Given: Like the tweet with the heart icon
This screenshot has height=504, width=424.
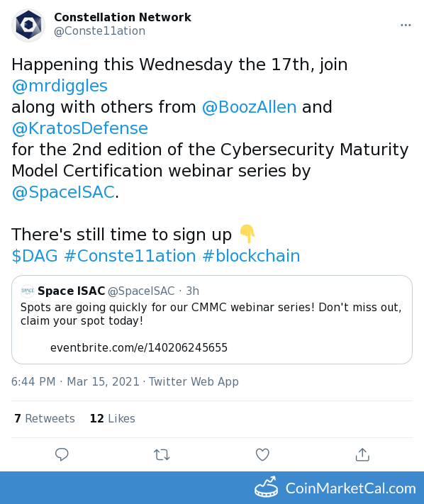Looking at the screenshot, I should point(262,454).
